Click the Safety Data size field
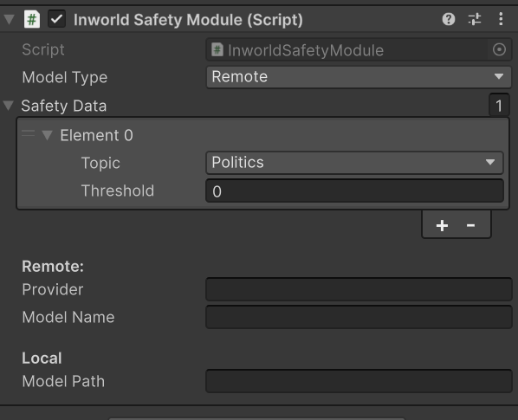This screenshot has width=518, height=420. (499, 106)
